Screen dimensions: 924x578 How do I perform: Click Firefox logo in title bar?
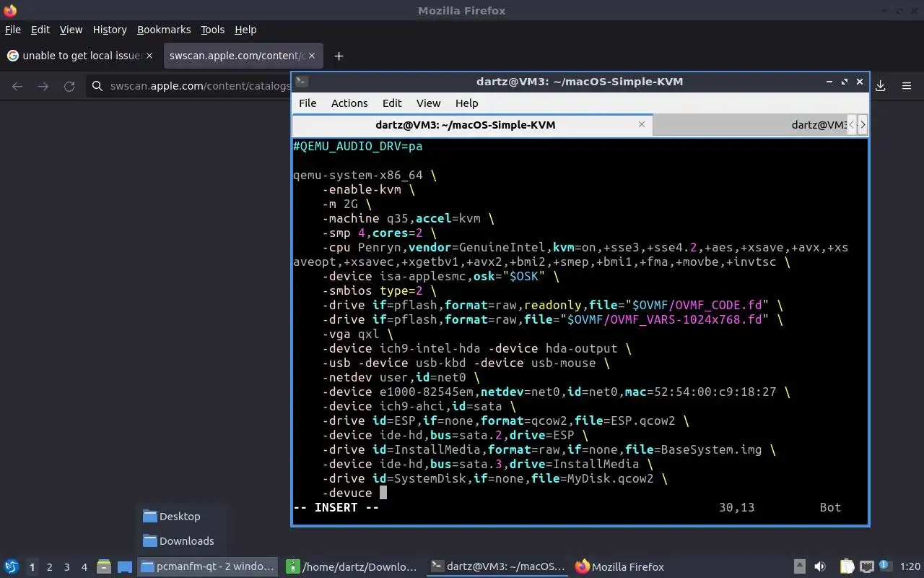[10, 10]
